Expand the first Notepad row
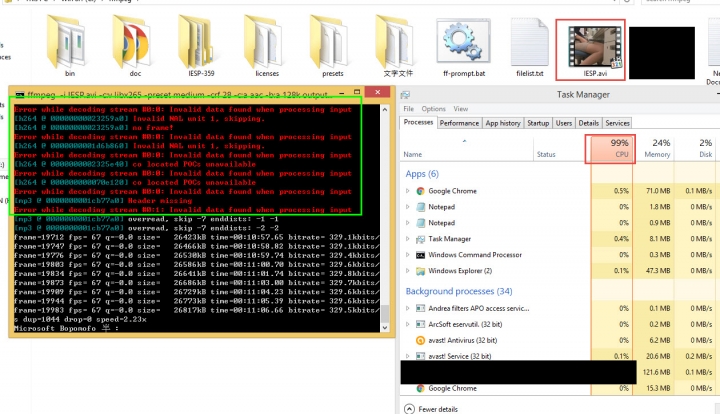 pyautogui.click(x=407, y=207)
